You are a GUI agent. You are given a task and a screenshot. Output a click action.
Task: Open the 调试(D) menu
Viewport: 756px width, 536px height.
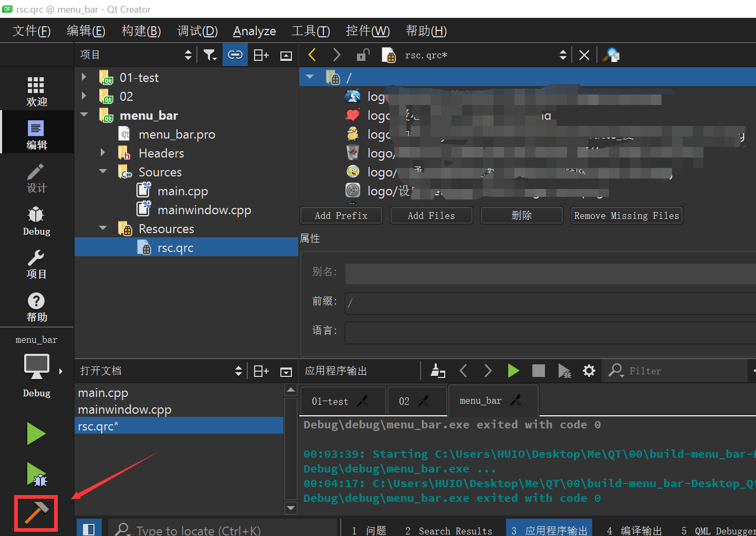(197, 31)
